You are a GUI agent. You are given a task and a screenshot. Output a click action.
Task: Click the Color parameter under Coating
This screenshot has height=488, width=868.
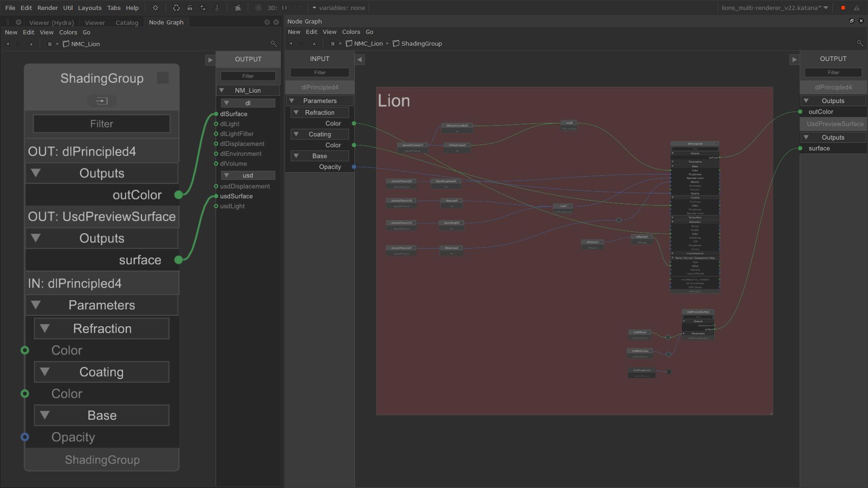point(67,394)
